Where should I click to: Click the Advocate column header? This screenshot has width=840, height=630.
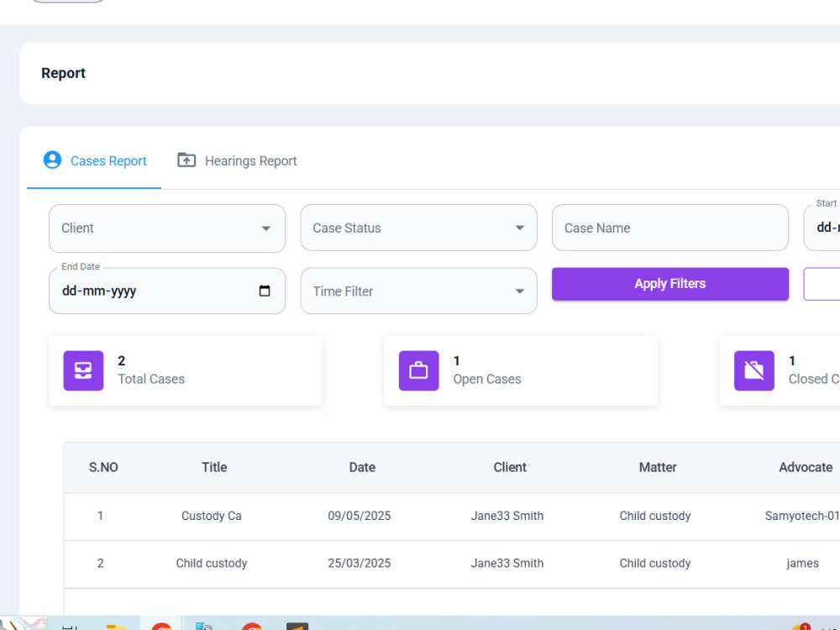click(806, 467)
